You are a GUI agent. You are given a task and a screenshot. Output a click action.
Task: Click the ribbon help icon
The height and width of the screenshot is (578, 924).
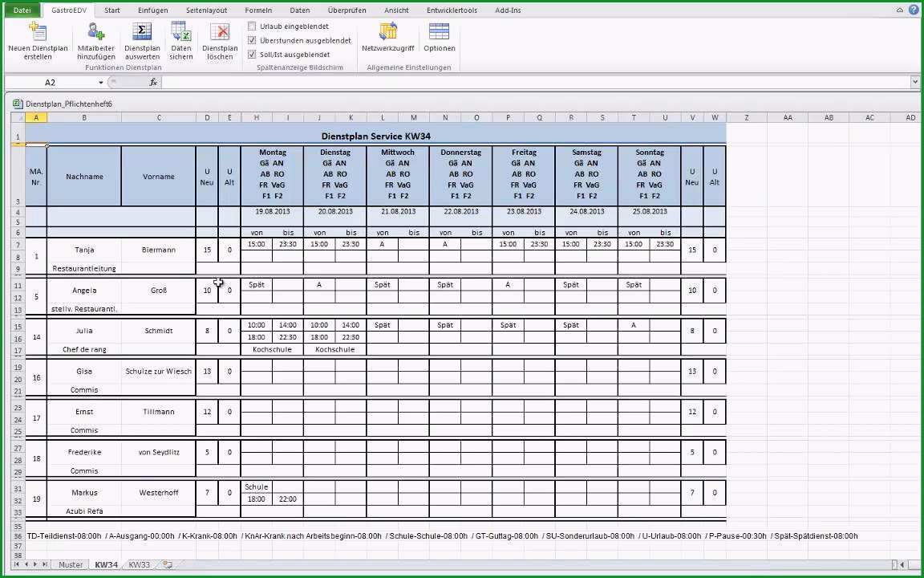[x=912, y=10]
